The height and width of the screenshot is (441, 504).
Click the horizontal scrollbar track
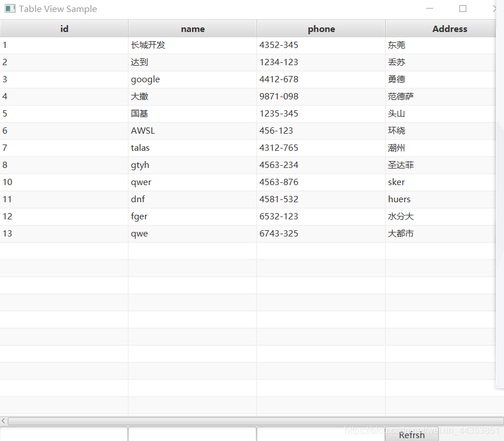pos(251,420)
